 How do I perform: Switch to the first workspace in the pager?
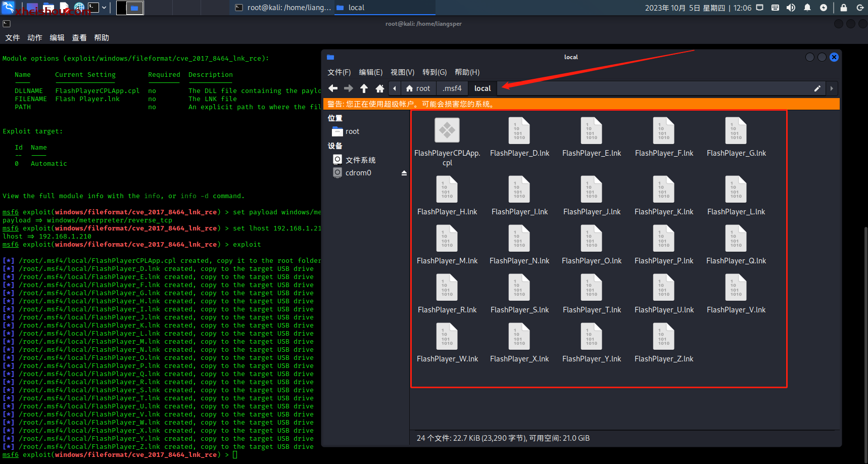121,8
